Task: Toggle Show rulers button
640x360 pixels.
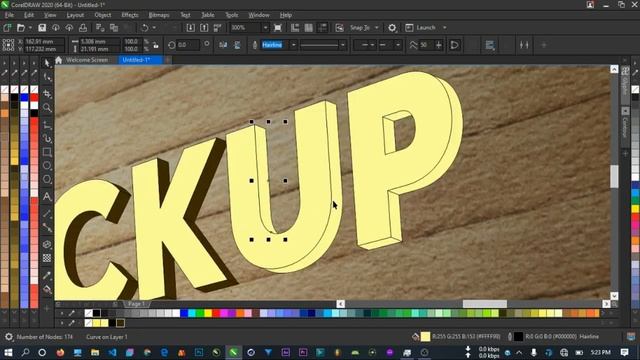Action: pos(295,27)
